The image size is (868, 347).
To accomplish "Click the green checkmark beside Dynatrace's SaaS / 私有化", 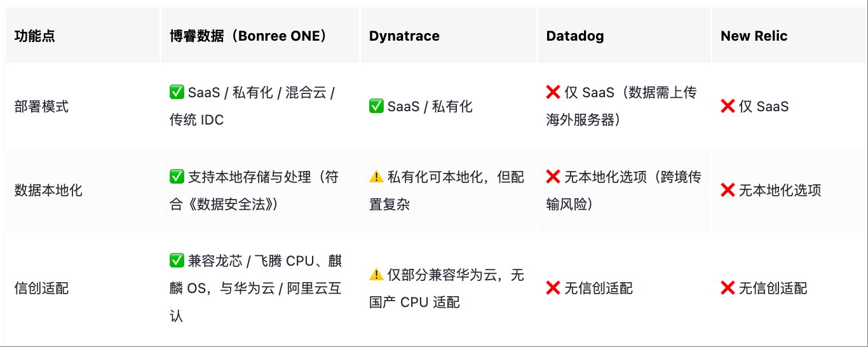I will 376,106.
